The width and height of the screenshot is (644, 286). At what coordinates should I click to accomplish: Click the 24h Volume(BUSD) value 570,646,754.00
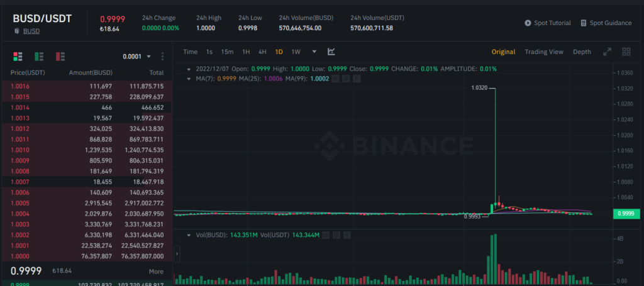coord(300,28)
